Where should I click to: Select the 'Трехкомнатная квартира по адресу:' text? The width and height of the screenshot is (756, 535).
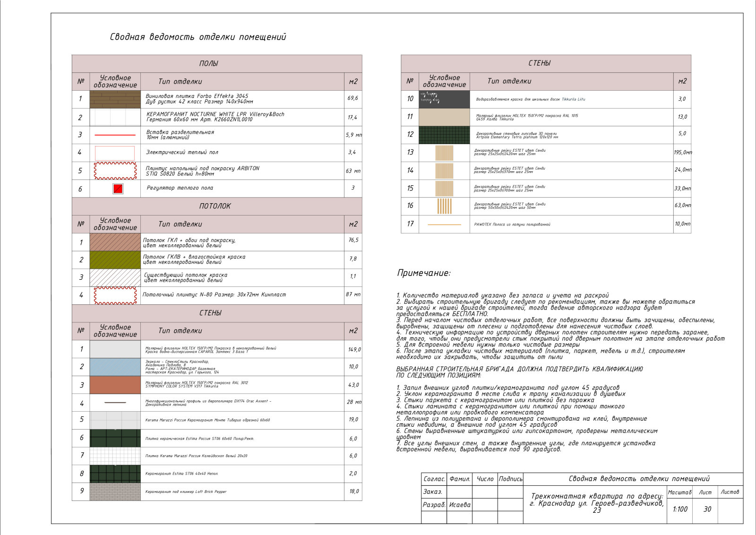pos(597,496)
